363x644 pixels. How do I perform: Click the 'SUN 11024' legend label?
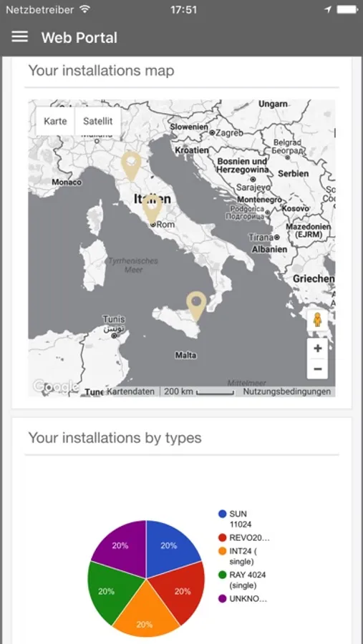(x=241, y=519)
